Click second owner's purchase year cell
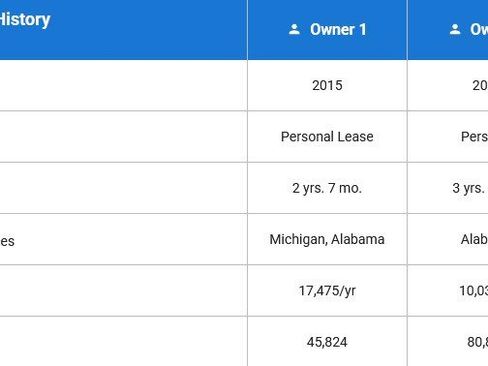488x366 pixels. click(x=480, y=85)
